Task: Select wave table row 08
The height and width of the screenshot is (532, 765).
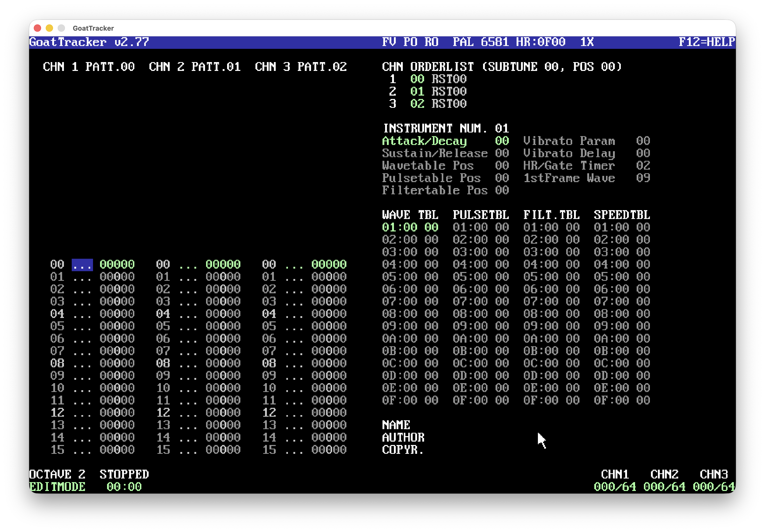Action: (410, 314)
